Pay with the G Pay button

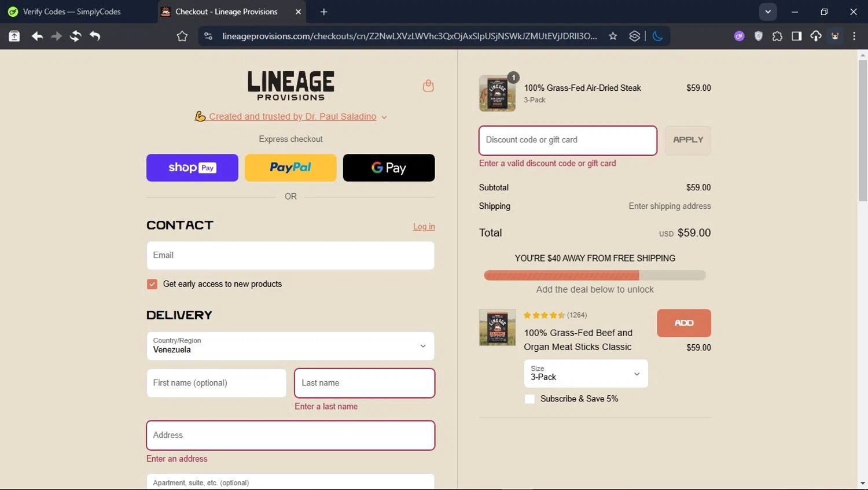(389, 168)
